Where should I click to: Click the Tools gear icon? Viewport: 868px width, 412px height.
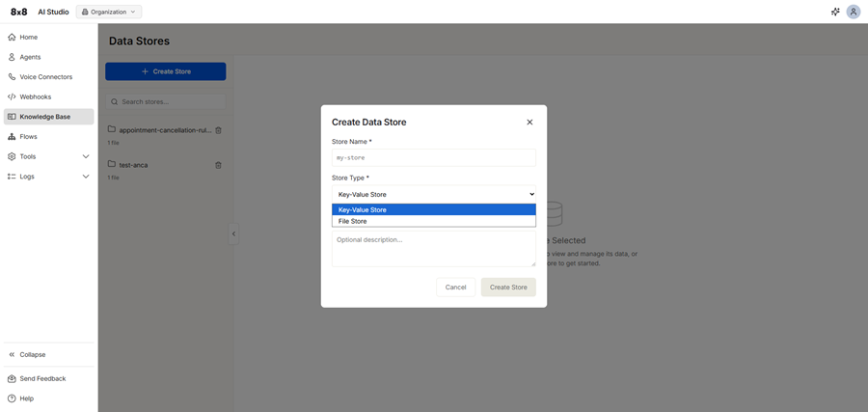tap(12, 156)
